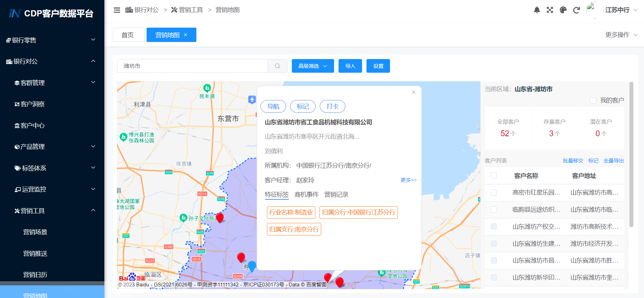The image size is (644, 298).
Task: Go to 营销场景 in sidebar
Action: click(52, 232)
